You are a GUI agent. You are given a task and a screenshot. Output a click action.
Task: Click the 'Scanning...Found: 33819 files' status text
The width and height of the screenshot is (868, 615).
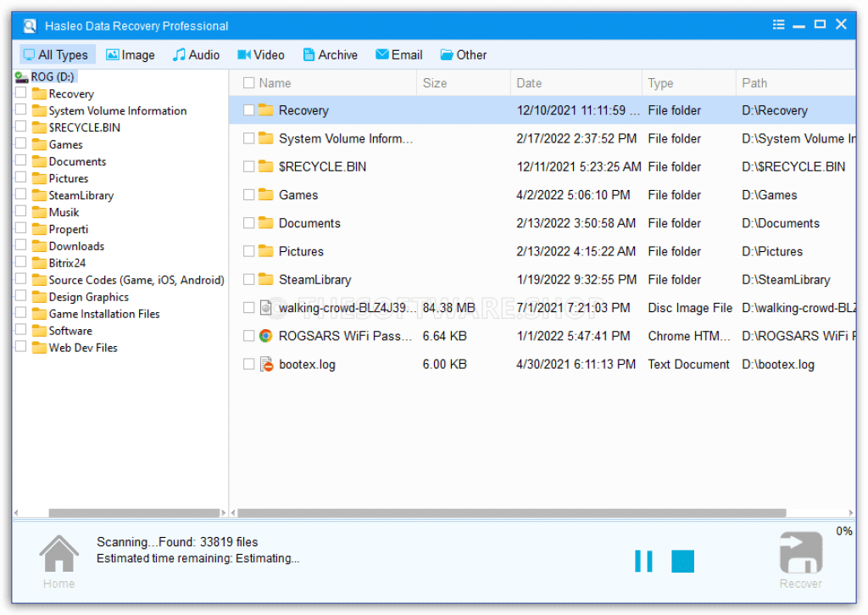(x=177, y=542)
